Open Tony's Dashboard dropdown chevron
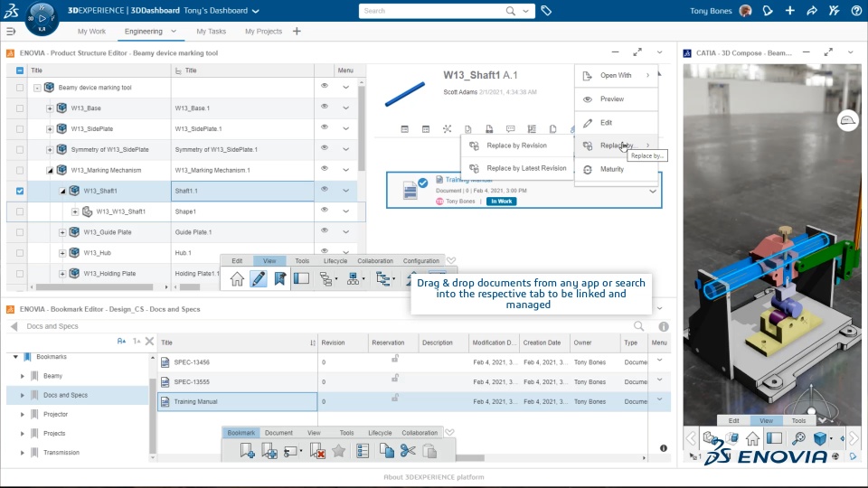The height and width of the screenshot is (488, 868). (255, 11)
